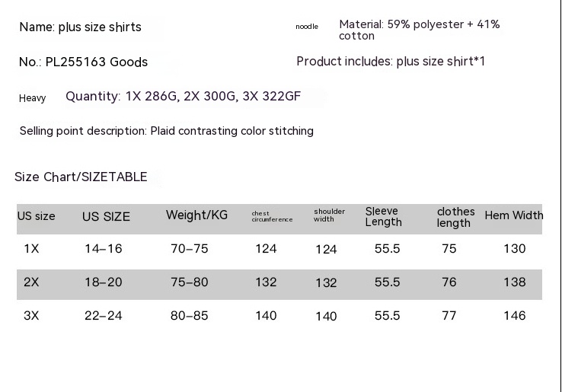Click the 75–80 weight cell
This screenshot has width=562, height=392.
190,282
